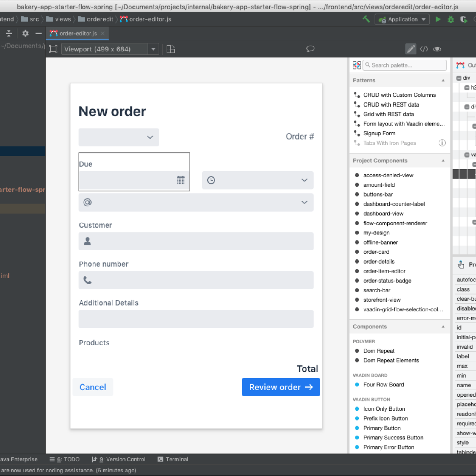Click the layout split icon beside viewport
This screenshot has width=476, height=476.
pyautogui.click(x=171, y=49)
